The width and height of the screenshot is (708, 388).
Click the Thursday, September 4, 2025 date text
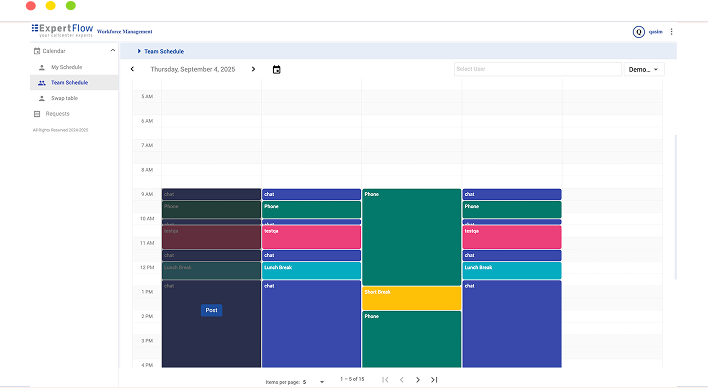point(193,69)
